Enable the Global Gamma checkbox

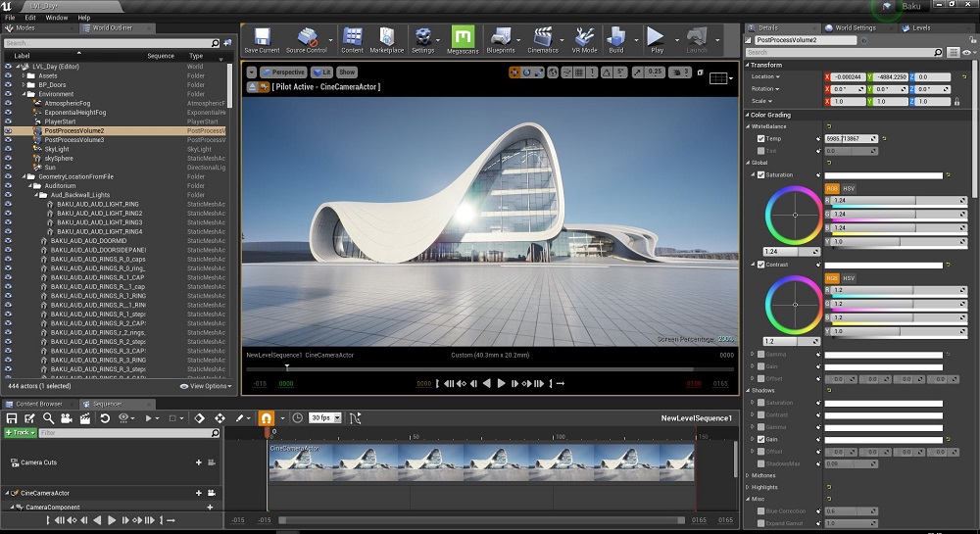tap(760, 354)
